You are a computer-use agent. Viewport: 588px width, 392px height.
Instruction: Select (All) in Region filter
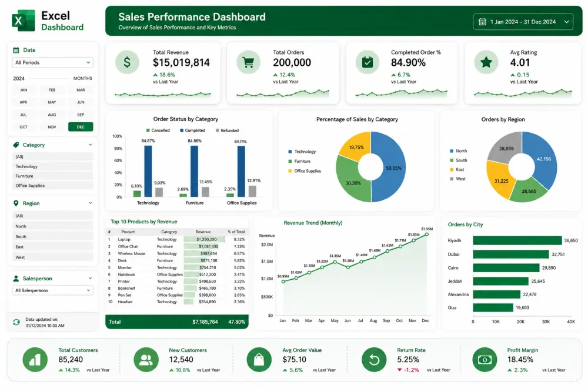[x=52, y=216]
